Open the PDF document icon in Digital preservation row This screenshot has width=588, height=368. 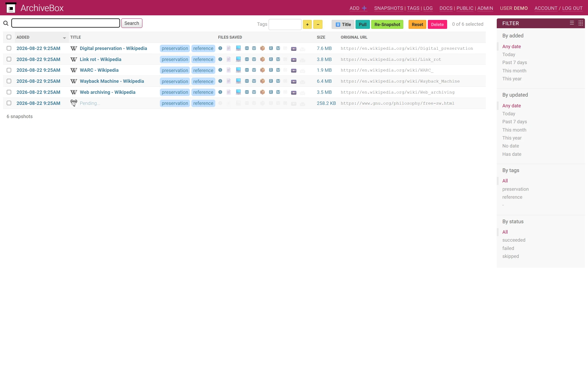[229, 48]
